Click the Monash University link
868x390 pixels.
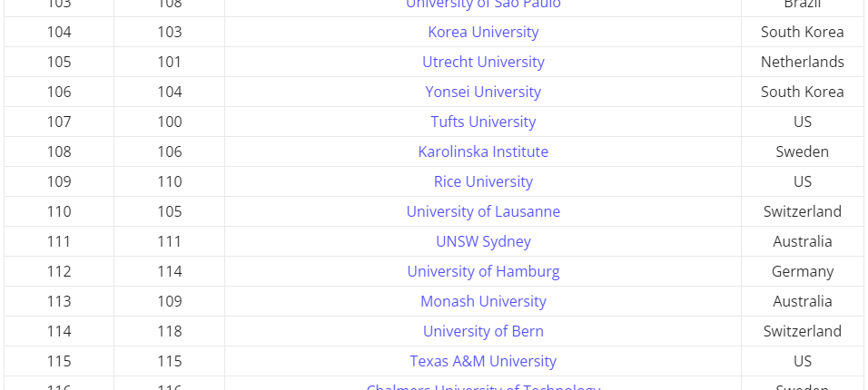click(483, 301)
